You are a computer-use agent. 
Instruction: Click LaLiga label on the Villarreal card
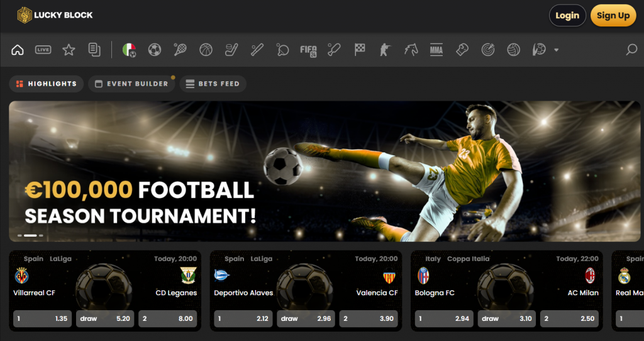[61, 259]
